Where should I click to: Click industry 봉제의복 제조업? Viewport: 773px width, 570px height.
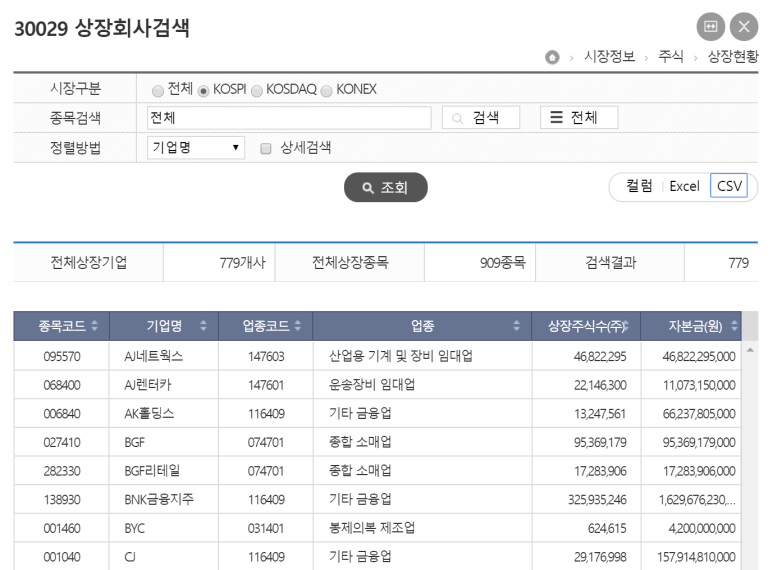click(x=372, y=528)
